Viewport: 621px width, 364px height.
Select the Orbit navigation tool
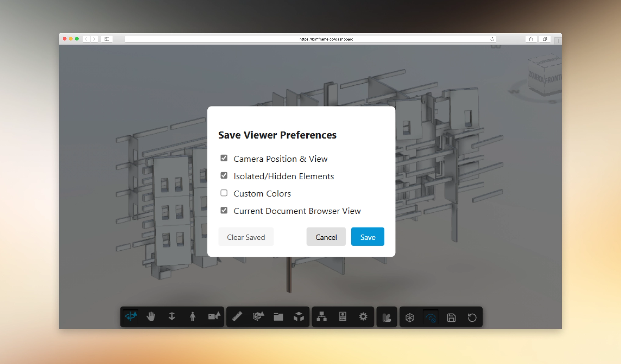130,317
